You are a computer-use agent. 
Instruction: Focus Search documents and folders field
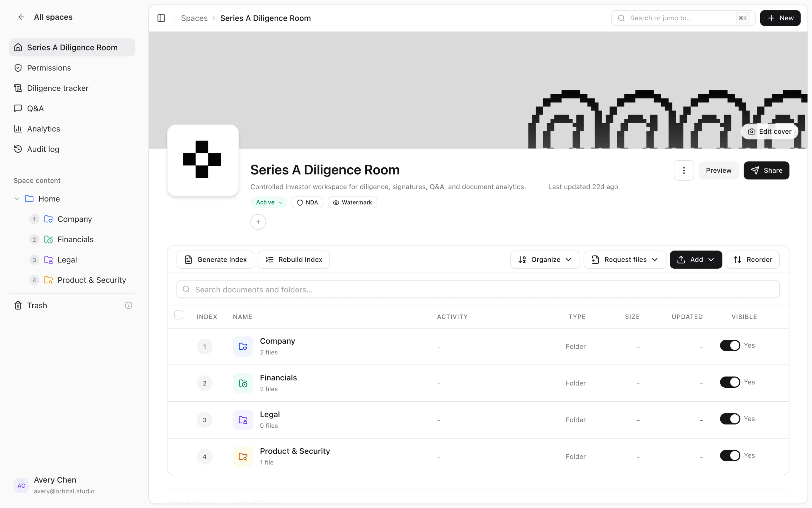[x=478, y=289]
